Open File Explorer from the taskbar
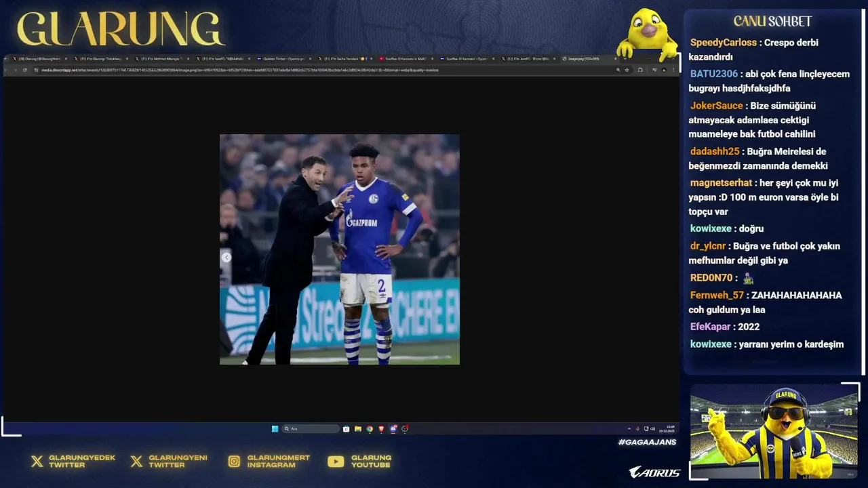 pos(358,428)
